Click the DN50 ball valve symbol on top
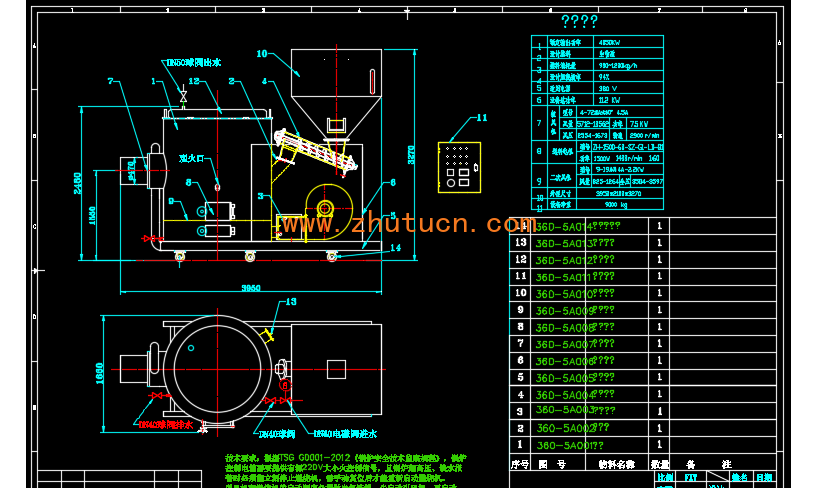Screen dimensions: 818x488 coord(182,97)
